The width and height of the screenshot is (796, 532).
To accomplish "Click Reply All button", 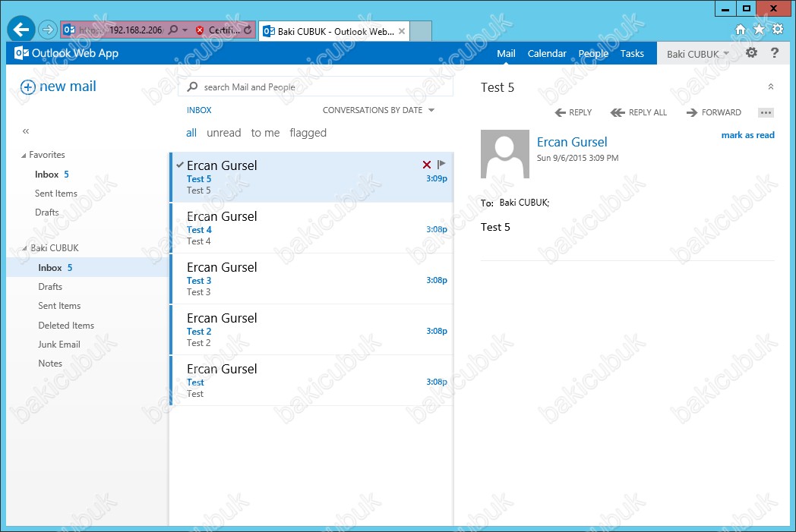I will coord(639,112).
